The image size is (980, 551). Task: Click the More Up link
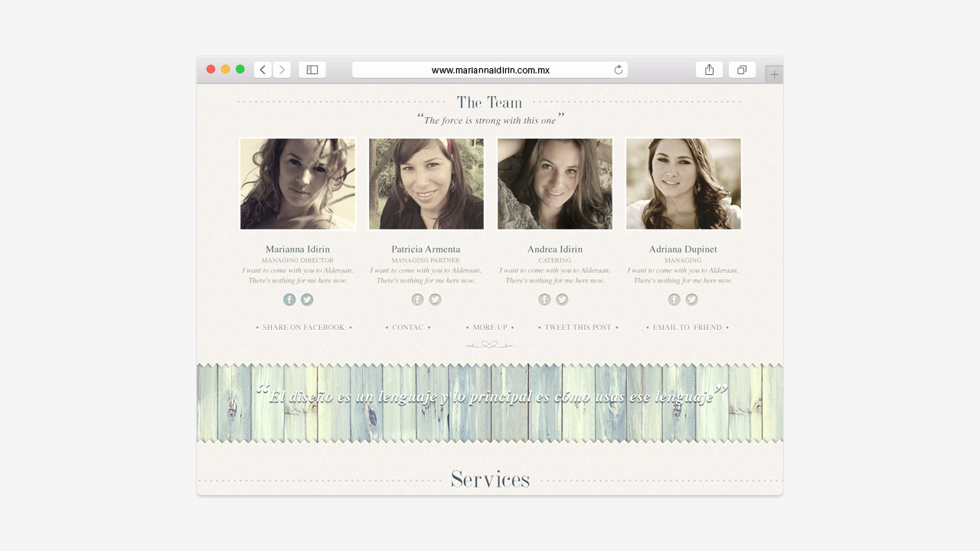tap(490, 328)
